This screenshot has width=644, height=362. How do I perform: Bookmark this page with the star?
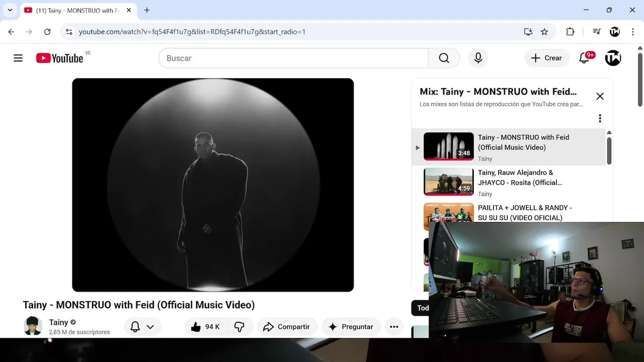click(544, 32)
